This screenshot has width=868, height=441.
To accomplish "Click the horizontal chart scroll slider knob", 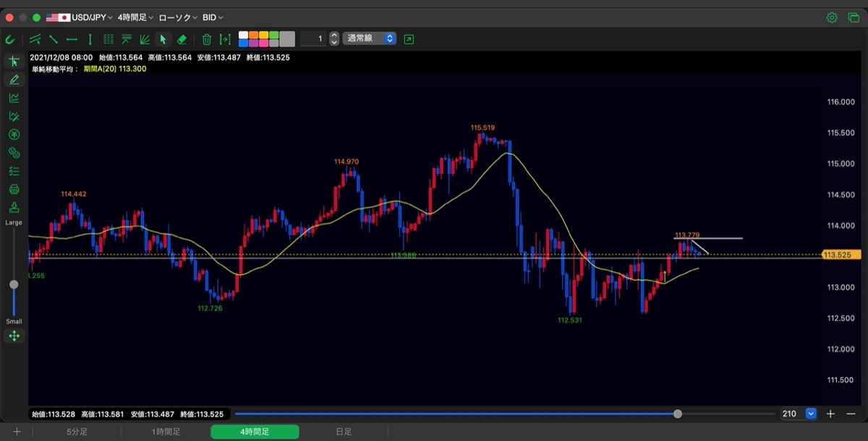I will point(678,413).
